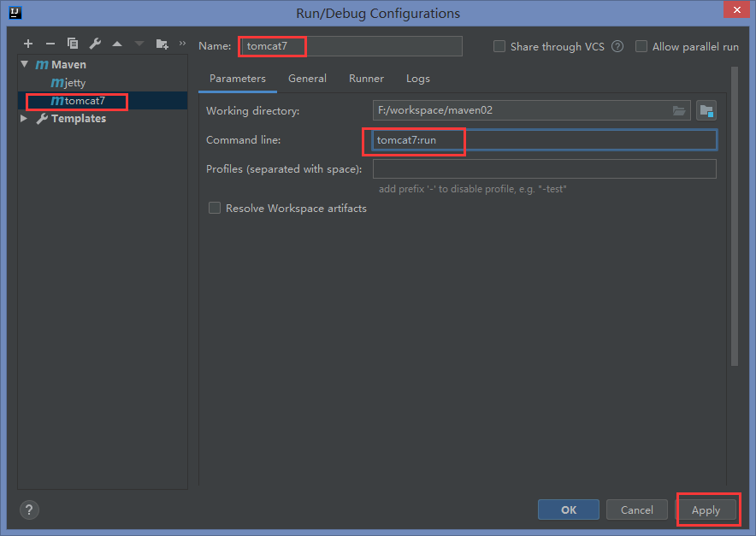The image size is (756, 536).
Task: Click the select project module icon
Action: click(x=706, y=110)
